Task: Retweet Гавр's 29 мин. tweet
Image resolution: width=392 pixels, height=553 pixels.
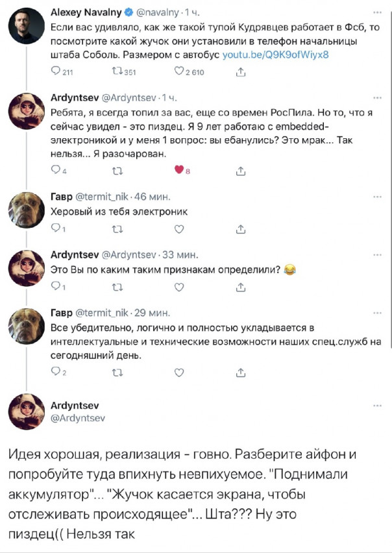Action: coord(117,373)
